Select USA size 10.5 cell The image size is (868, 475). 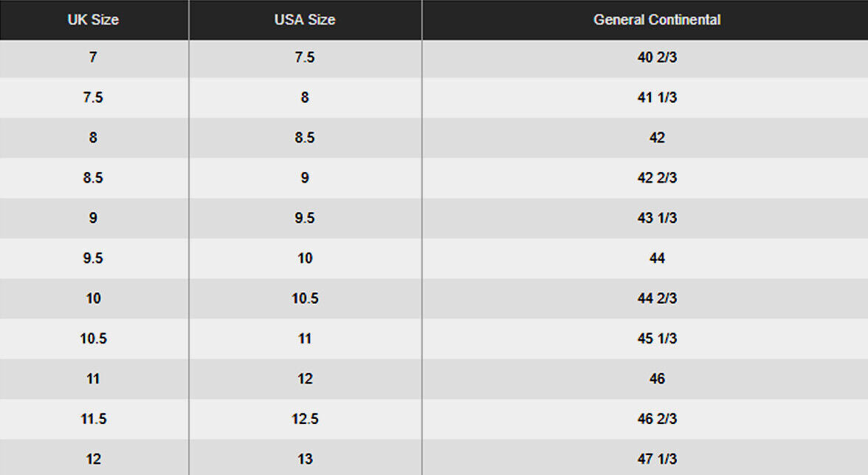coord(305,298)
